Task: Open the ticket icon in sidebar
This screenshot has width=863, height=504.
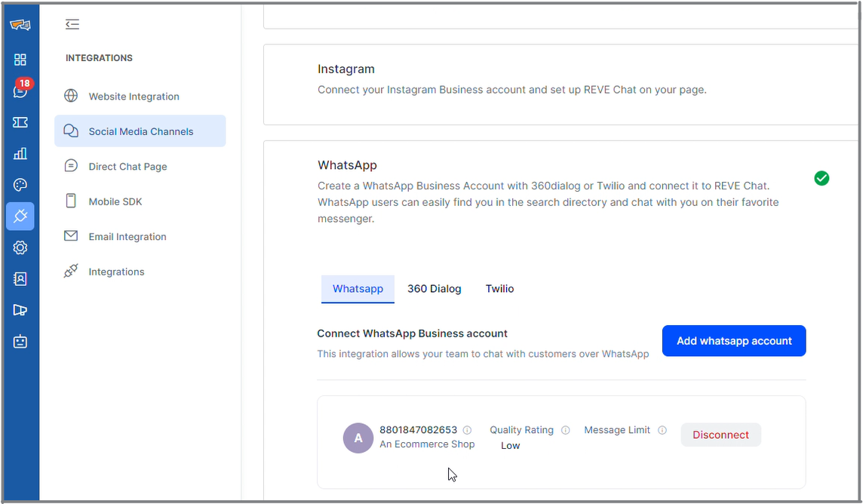Action: (20, 122)
